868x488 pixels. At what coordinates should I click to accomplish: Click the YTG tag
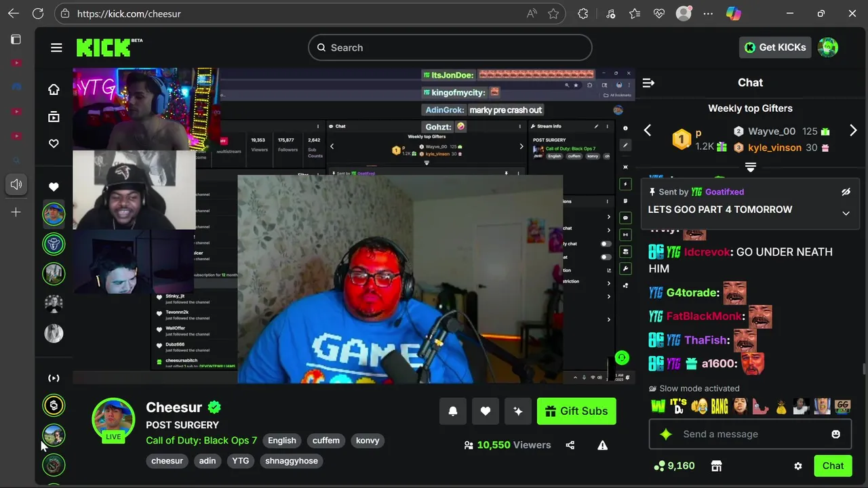point(241,461)
